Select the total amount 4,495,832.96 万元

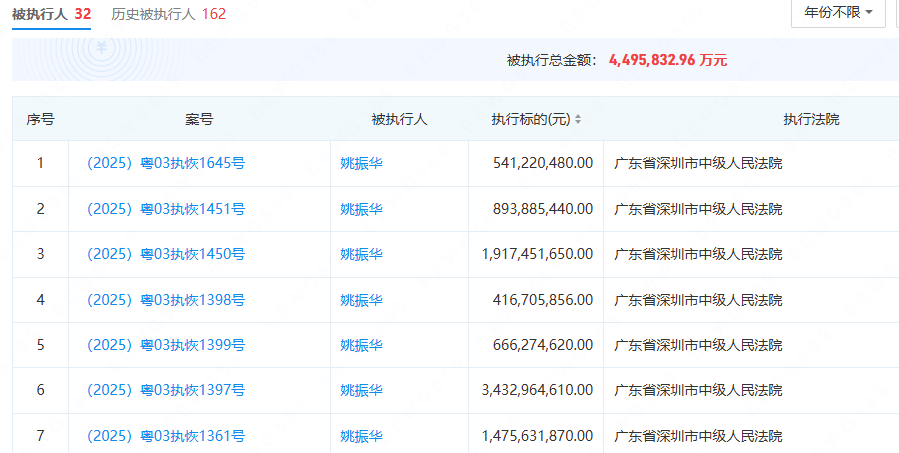(x=667, y=60)
